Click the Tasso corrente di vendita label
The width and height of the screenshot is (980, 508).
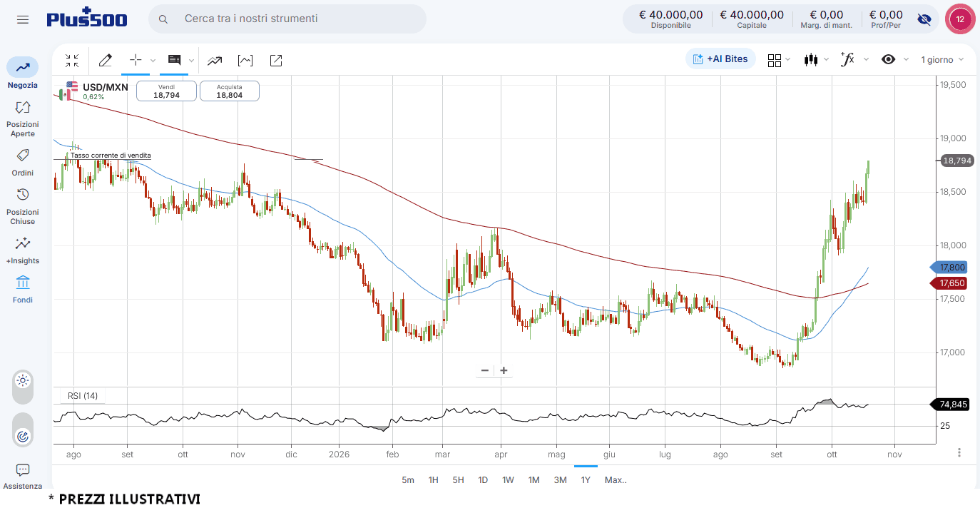[111, 155]
